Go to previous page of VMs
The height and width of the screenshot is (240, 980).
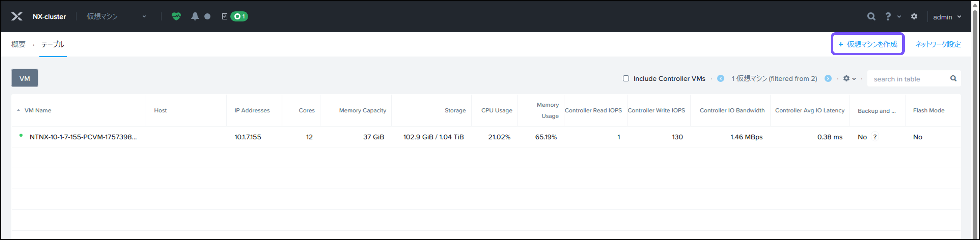[720, 78]
